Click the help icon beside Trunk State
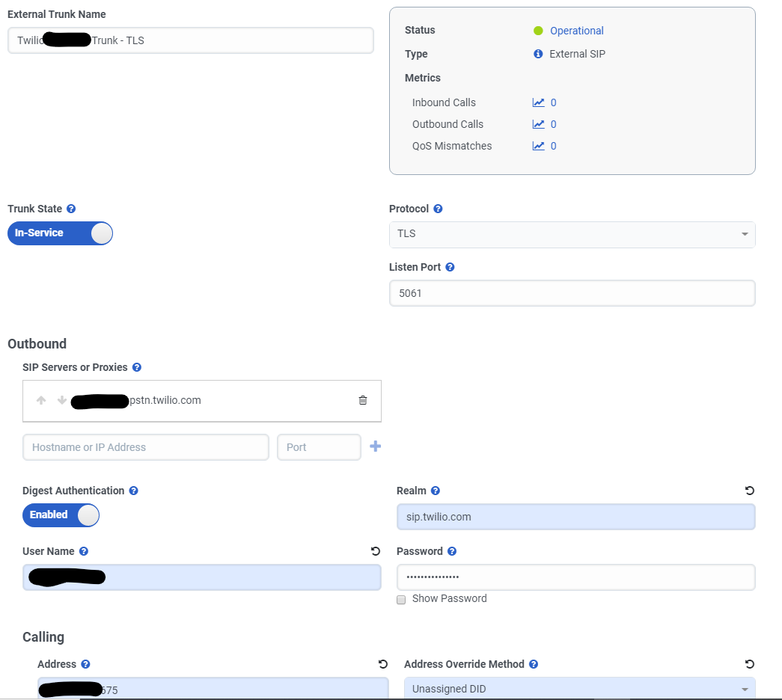782x700 pixels. point(70,209)
